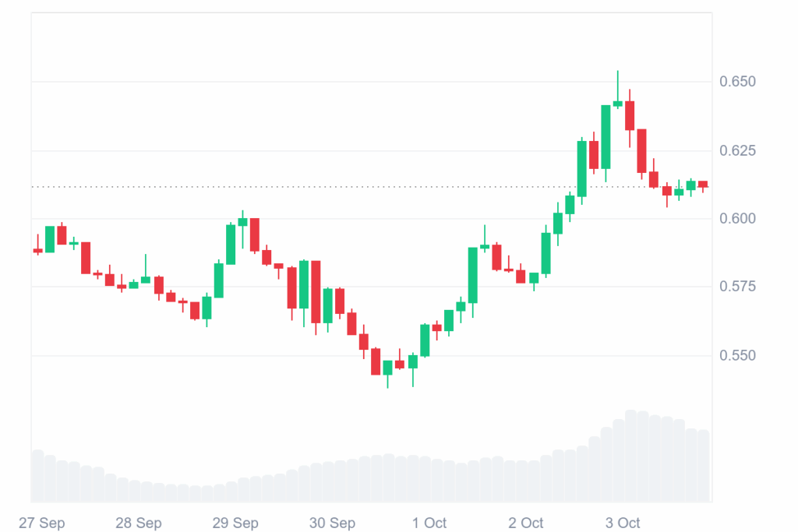Click the tallest volume bar
Viewport: 798px width, 532px height.
click(630, 456)
